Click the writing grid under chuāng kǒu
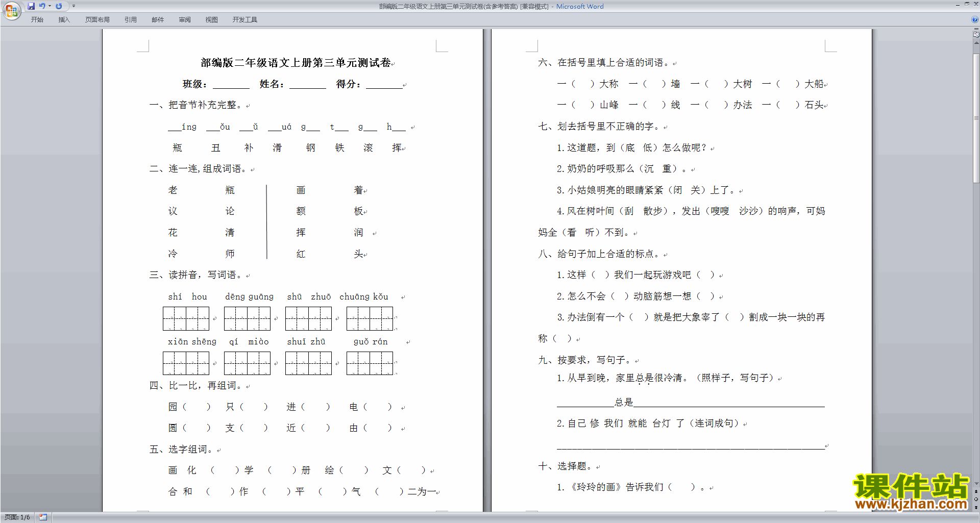Viewport: 980px width, 523px height. pos(370,318)
